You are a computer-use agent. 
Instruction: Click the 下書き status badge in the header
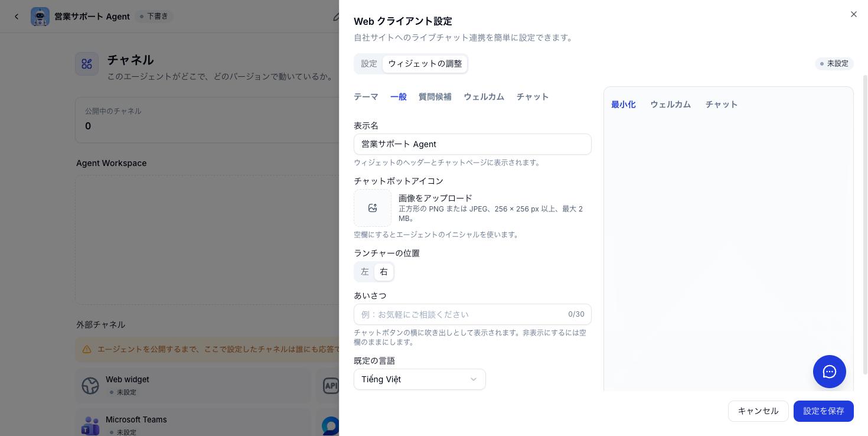pyautogui.click(x=154, y=17)
